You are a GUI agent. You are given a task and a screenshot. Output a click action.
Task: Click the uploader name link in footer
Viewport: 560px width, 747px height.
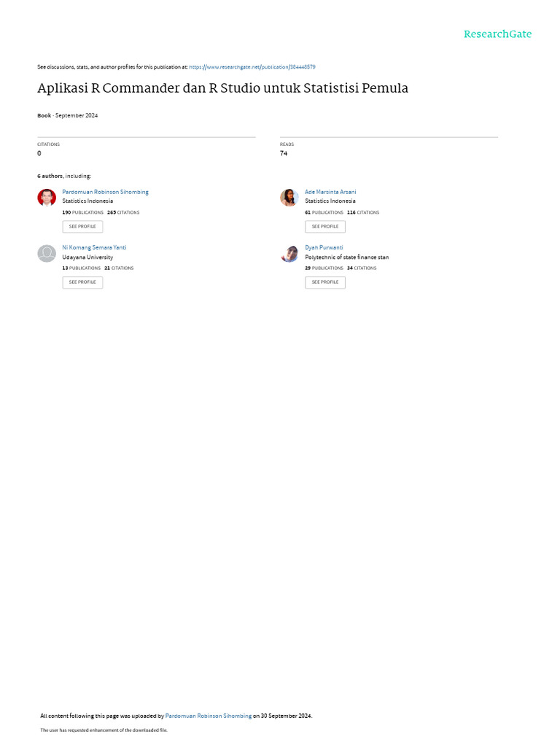point(208,716)
